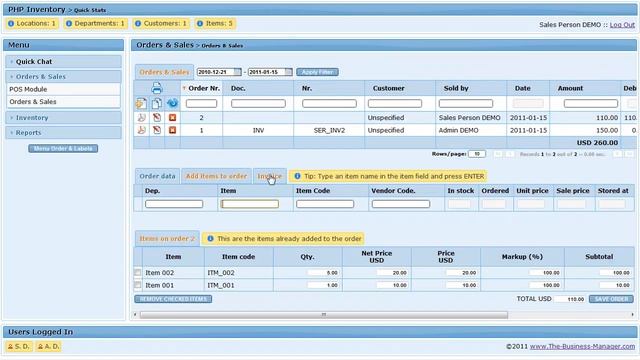Open the www.The-Business-Manager.com link
Screen dimensions: 640x360
click(582, 347)
